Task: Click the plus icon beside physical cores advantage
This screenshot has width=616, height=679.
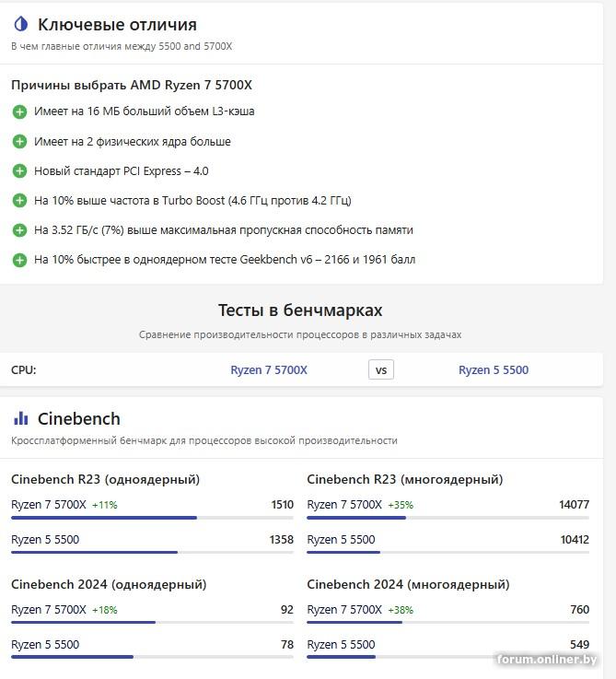Action: click(19, 142)
